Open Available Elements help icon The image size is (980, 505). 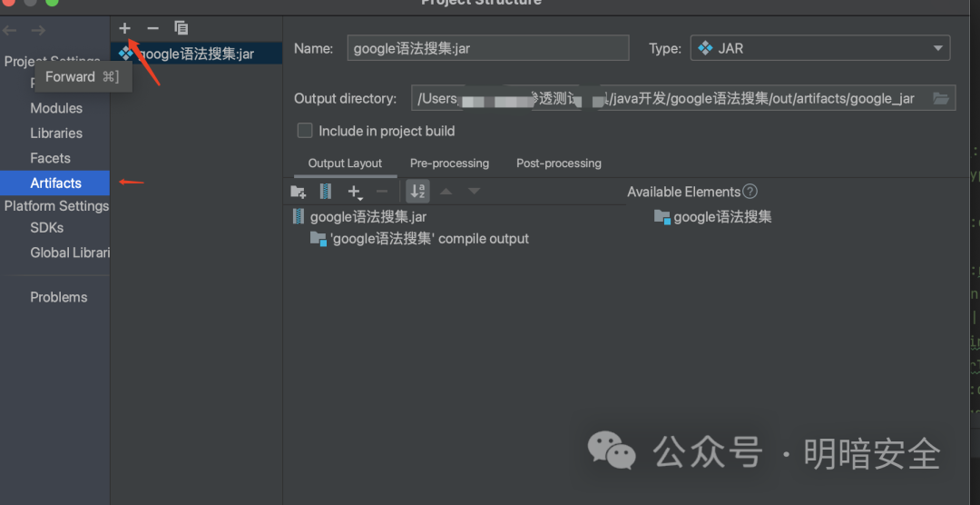point(750,192)
